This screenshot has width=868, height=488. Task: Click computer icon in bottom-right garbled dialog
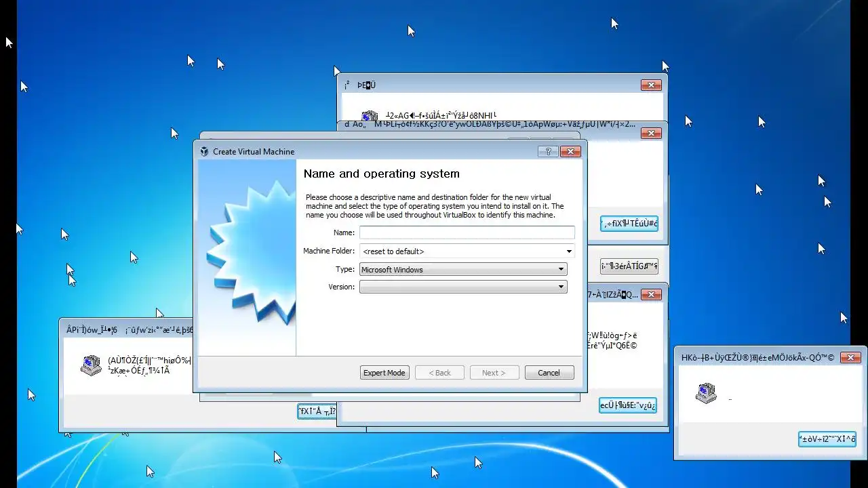706,393
